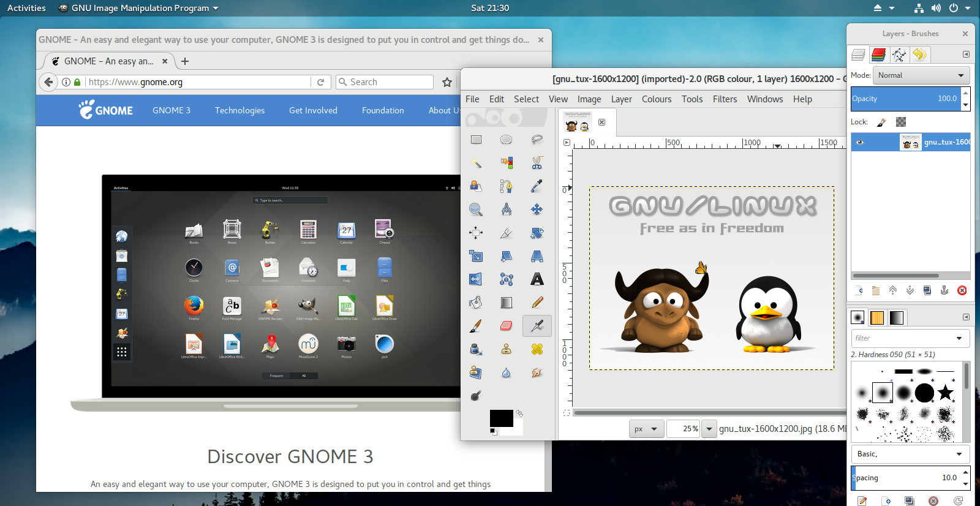Switch to the Patterns tab
The width and height of the screenshot is (980, 506).
tap(877, 317)
